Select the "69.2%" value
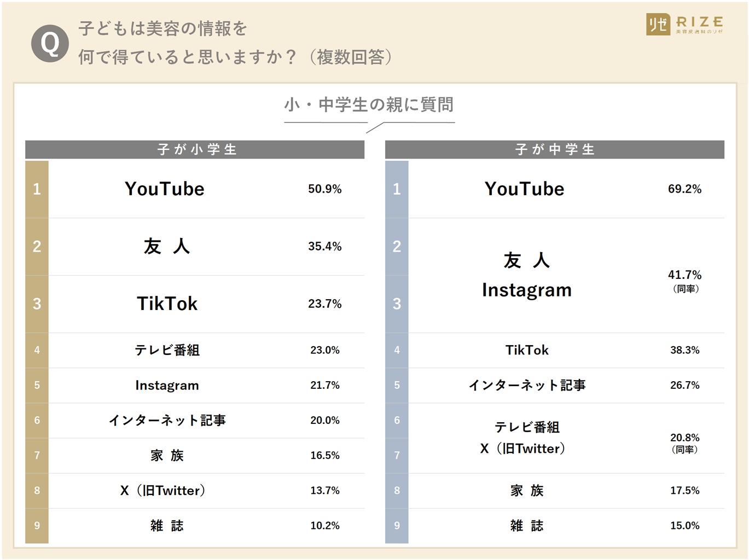Screen dimensions: 749x560 click(x=685, y=189)
